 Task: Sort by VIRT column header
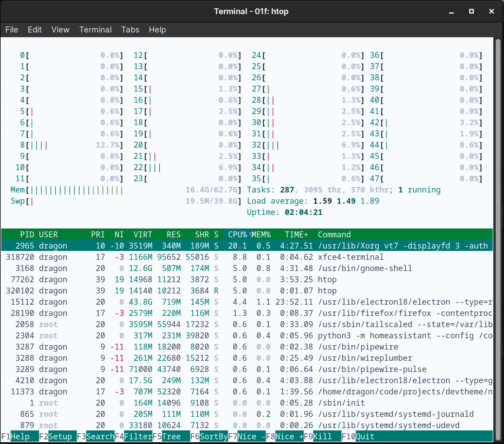[x=143, y=234]
